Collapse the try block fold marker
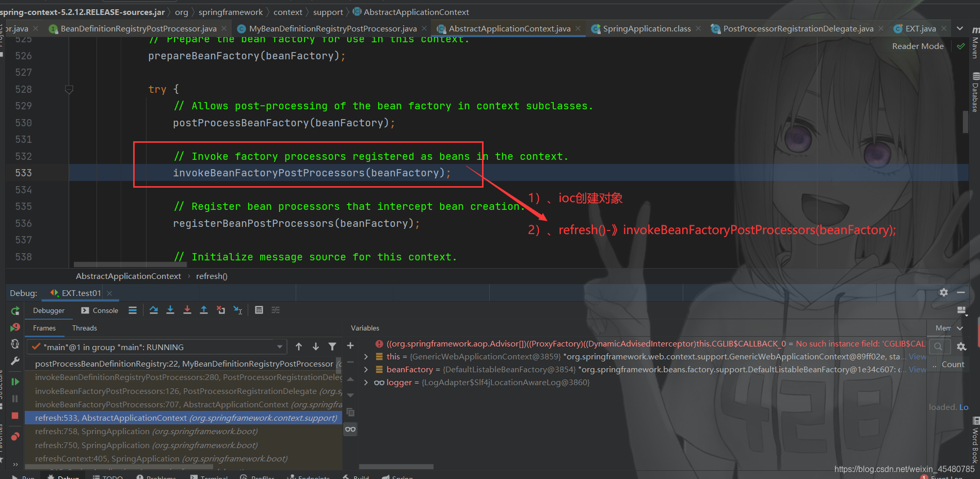Screen dimensions: 980x479 tap(69, 89)
